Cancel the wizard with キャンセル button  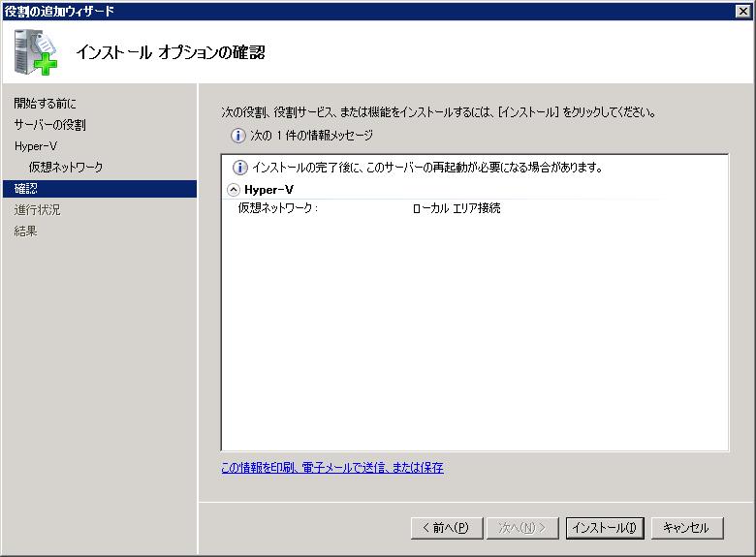[687, 528]
